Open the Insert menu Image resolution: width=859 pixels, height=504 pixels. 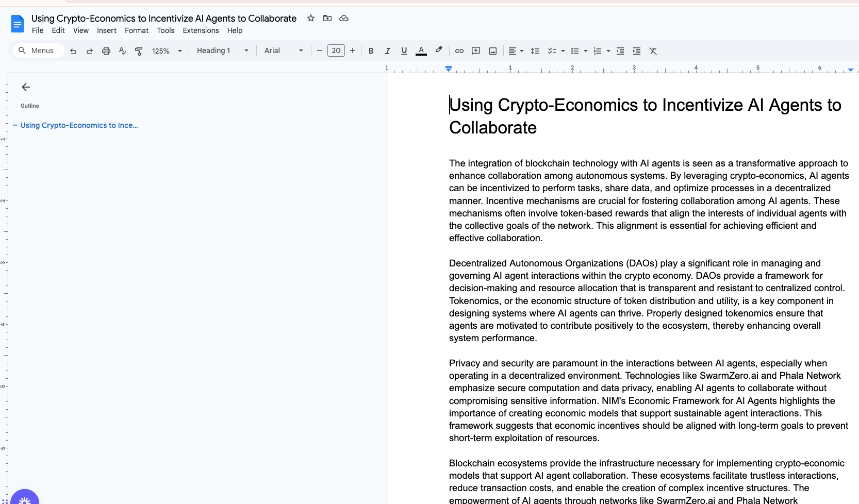click(x=107, y=30)
